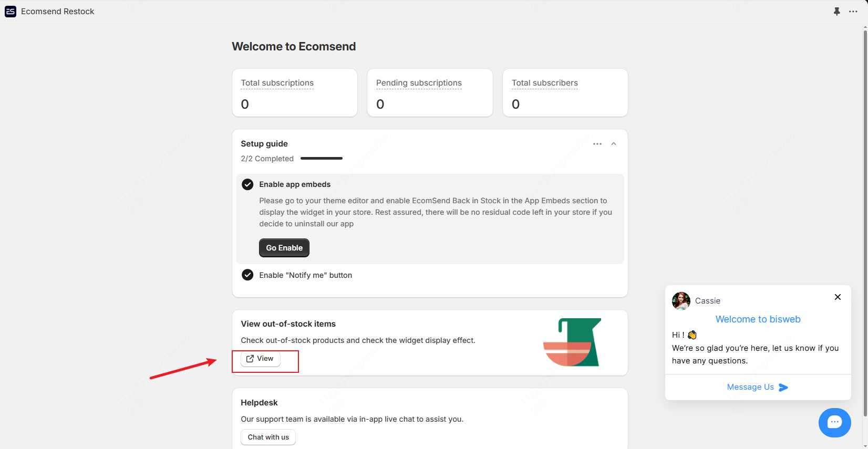Click the Chat with us button
This screenshot has width=868, height=449.
pyautogui.click(x=268, y=437)
